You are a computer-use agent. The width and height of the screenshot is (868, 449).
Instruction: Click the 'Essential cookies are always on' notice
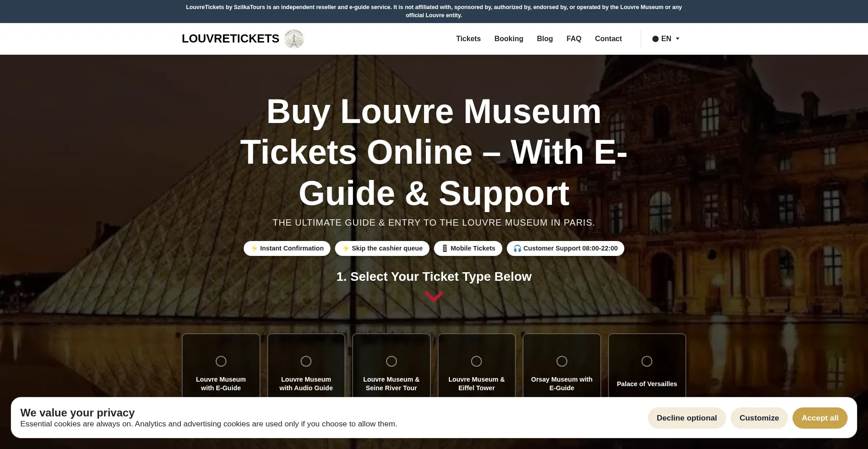click(209, 424)
